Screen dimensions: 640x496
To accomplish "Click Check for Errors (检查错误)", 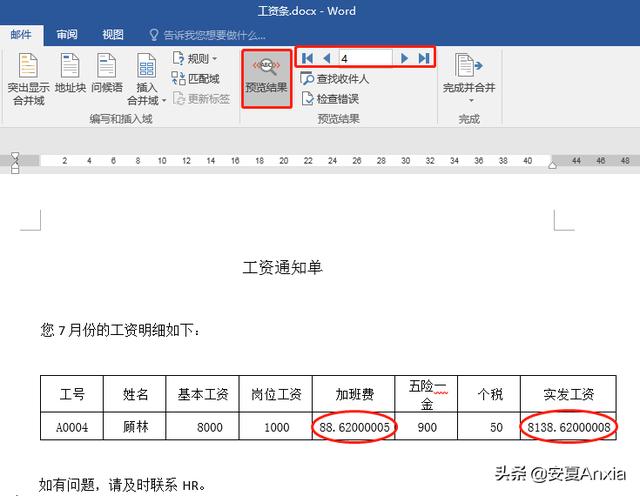I will pos(329,98).
